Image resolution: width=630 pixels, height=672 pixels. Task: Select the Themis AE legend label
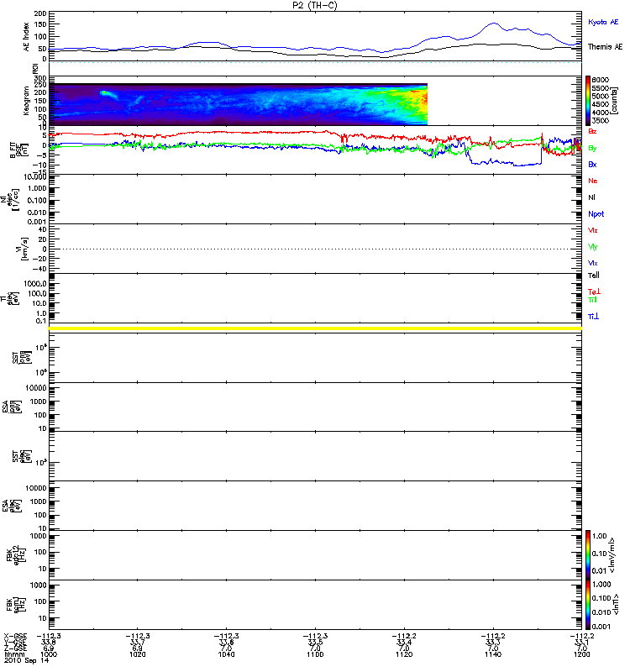coord(605,47)
